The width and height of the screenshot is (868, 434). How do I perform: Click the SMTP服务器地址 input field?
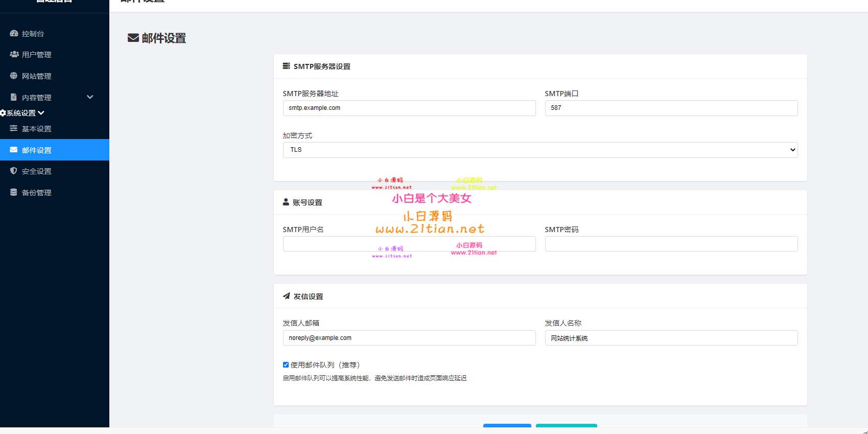(409, 108)
